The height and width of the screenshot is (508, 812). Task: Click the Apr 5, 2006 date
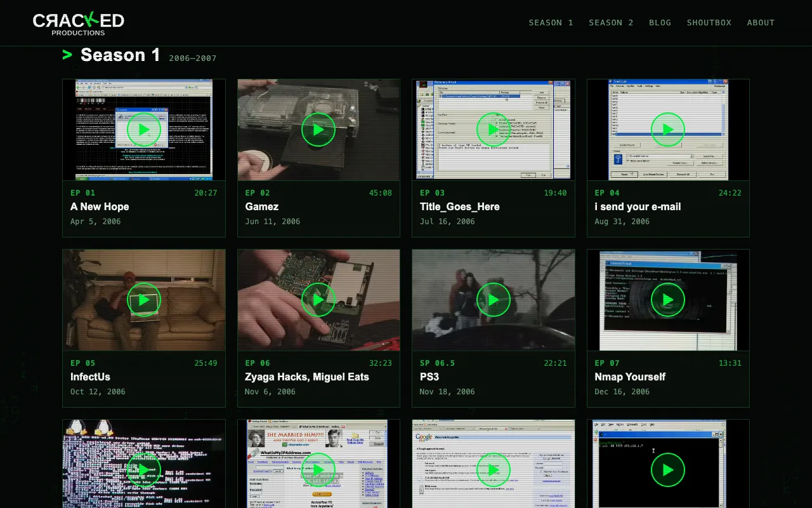[96, 222]
